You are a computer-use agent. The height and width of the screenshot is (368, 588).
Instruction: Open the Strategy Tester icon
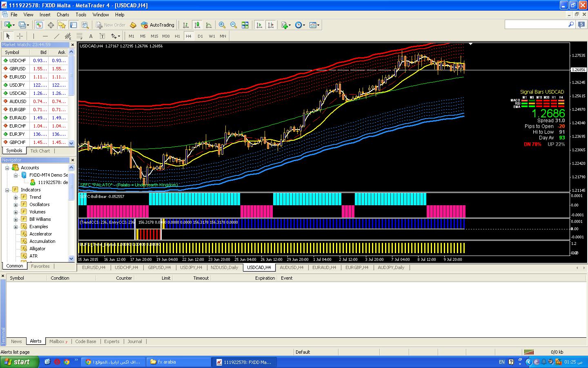click(x=85, y=25)
